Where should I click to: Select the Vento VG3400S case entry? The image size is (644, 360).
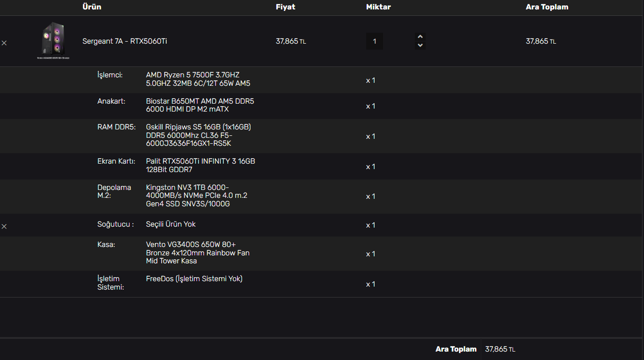click(197, 253)
